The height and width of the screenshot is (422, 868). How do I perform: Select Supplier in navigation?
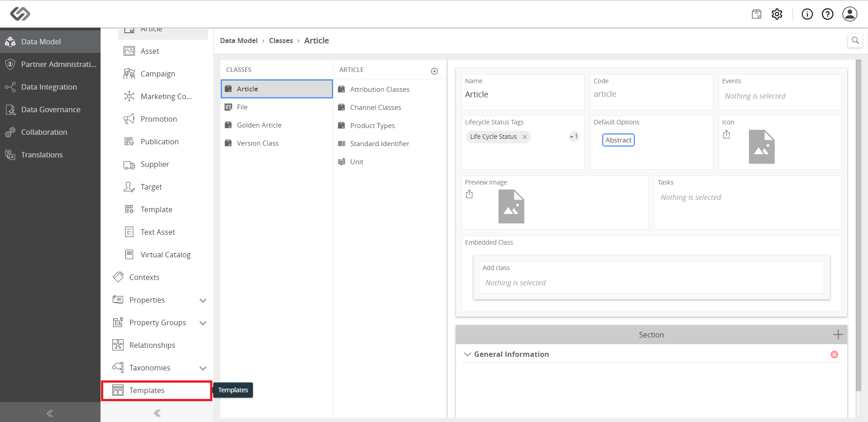(x=163, y=164)
